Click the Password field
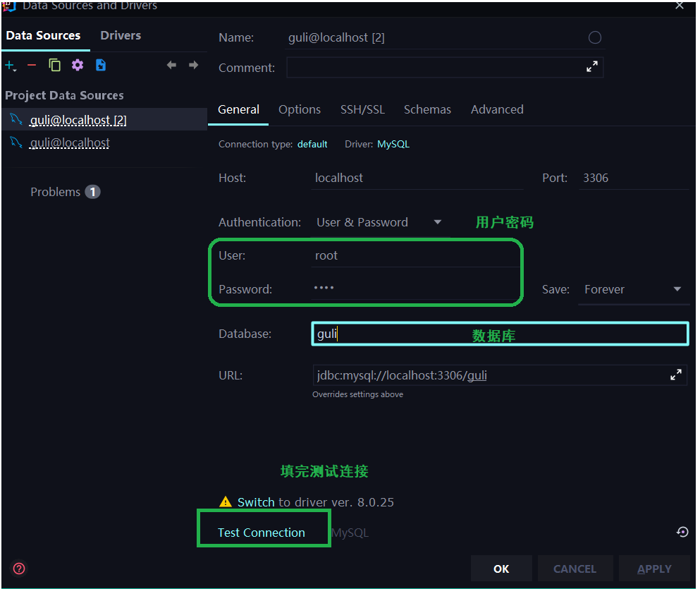Image resolution: width=700 pixels, height=589 pixels. point(415,289)
